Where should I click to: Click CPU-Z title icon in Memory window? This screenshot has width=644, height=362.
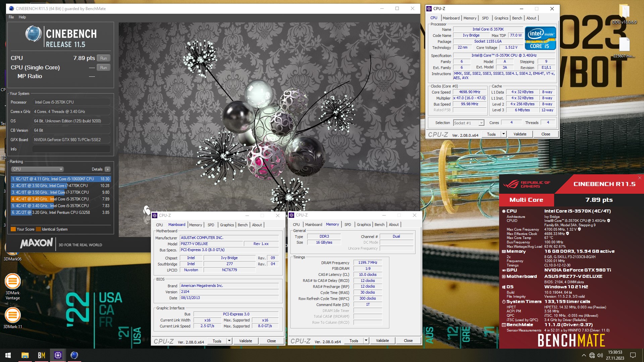tap(291, 215)
